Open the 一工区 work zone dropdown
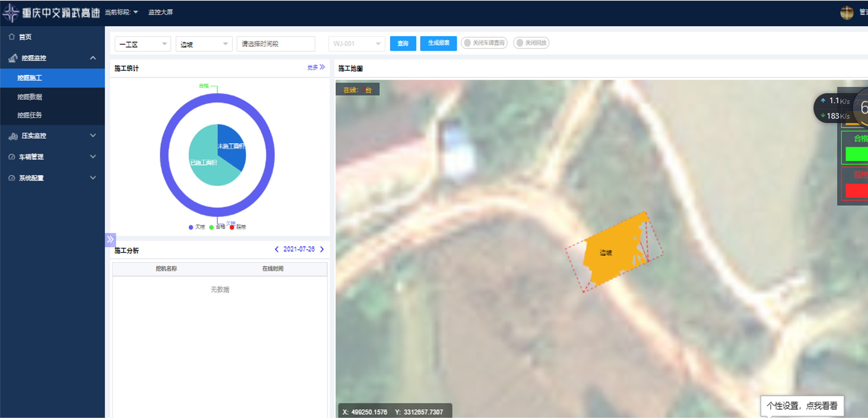The height and width of the screenshot is (418, 868). coord(142,44)
